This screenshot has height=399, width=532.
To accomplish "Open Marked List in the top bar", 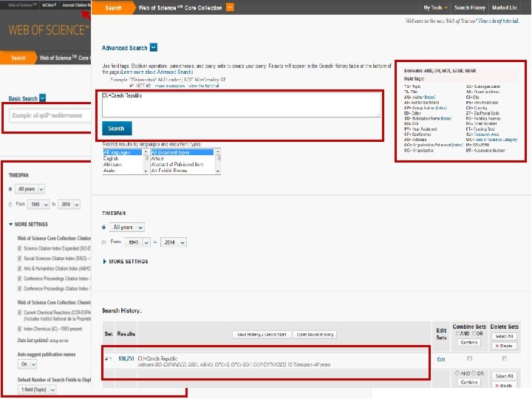I will [x=505, y=7].
